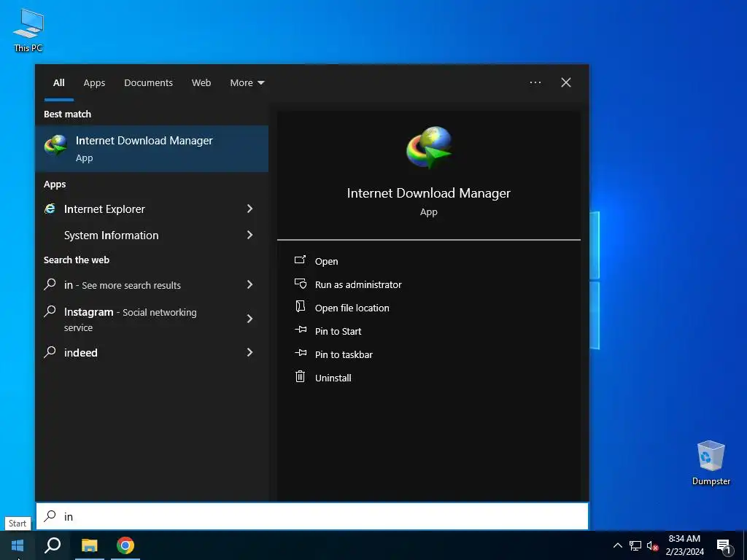Click the taskbar Search magnifier icon
The image size is (747, 560).
53,545
